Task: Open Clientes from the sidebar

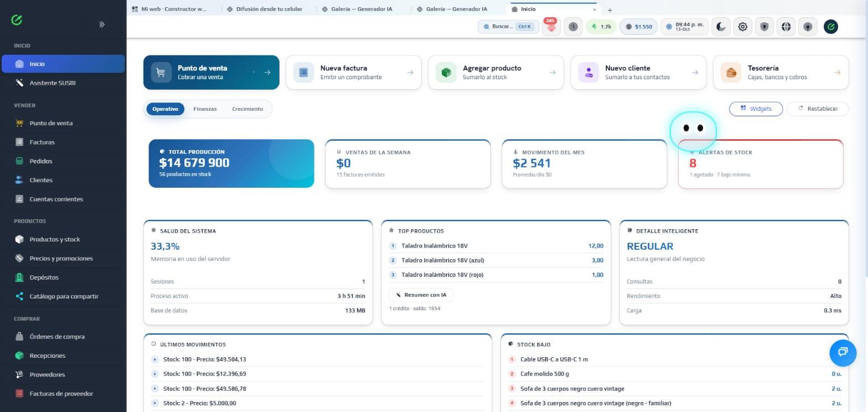Action: click(x=63, y=180)
